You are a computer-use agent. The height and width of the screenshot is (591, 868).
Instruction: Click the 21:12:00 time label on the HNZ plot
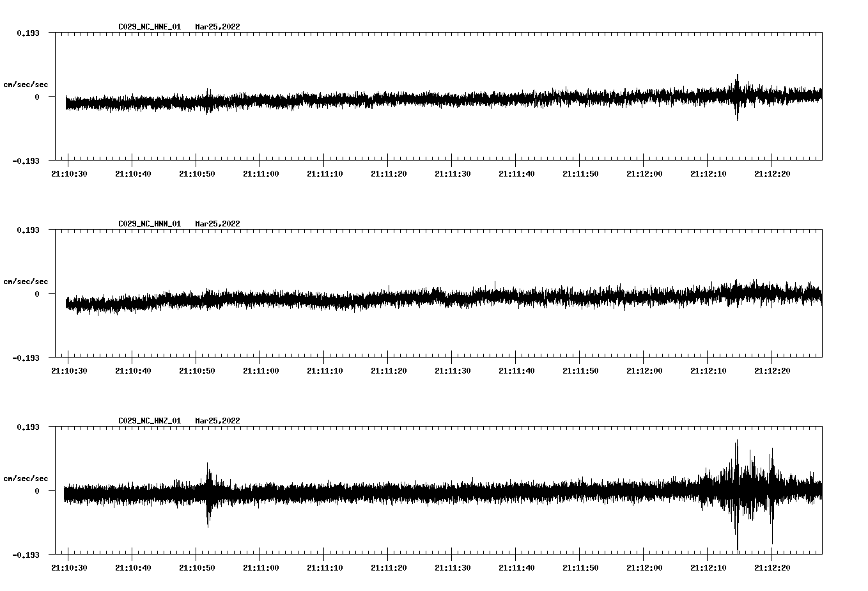pos(644,568)
